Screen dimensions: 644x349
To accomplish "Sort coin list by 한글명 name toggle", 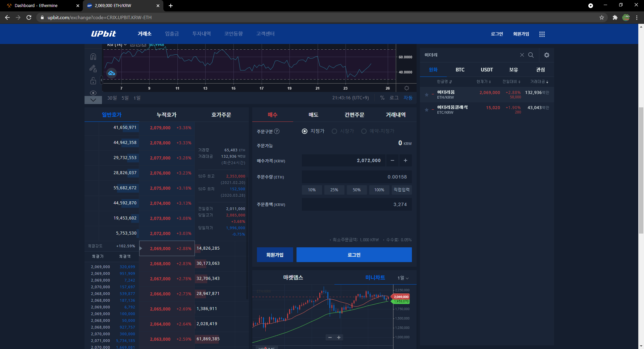I will point(444,82).
